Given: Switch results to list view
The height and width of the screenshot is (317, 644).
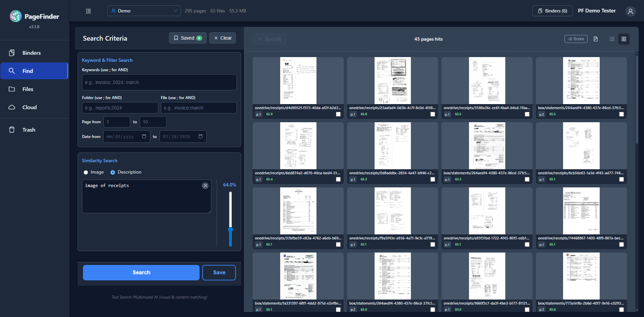Looking at the screenshot, I should pos(611,39).
